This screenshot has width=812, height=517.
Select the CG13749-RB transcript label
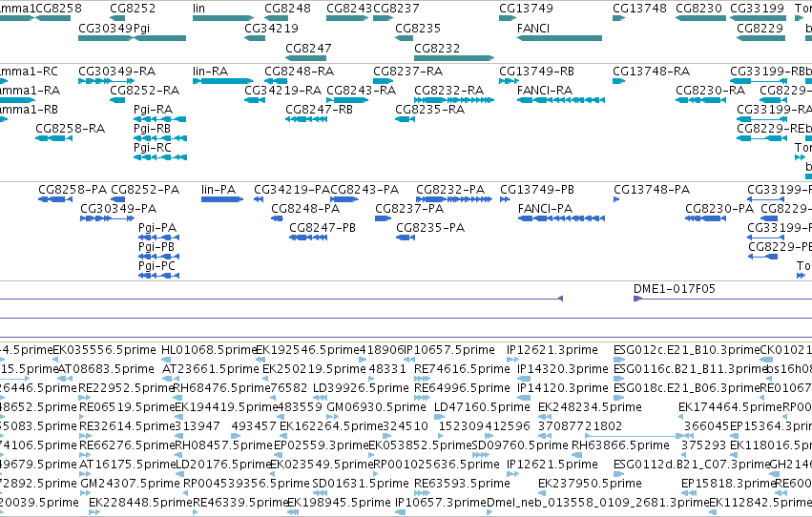tap(536, 71)
